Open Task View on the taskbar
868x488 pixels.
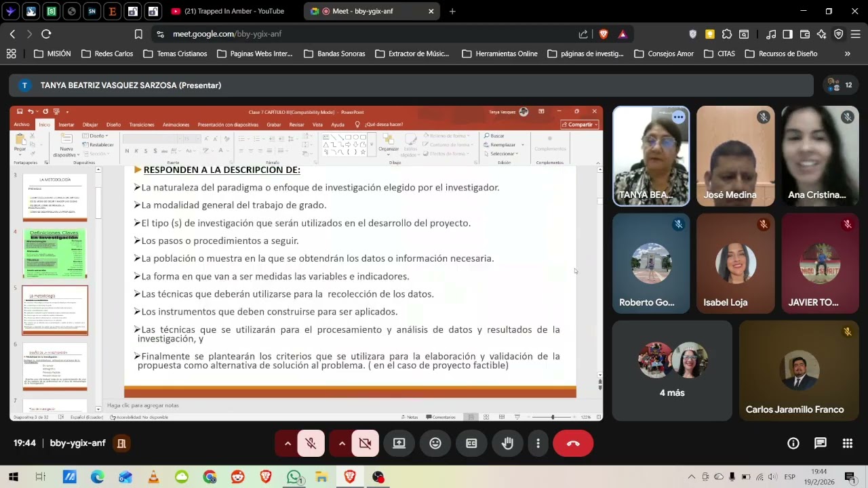(x=41, y=477)
